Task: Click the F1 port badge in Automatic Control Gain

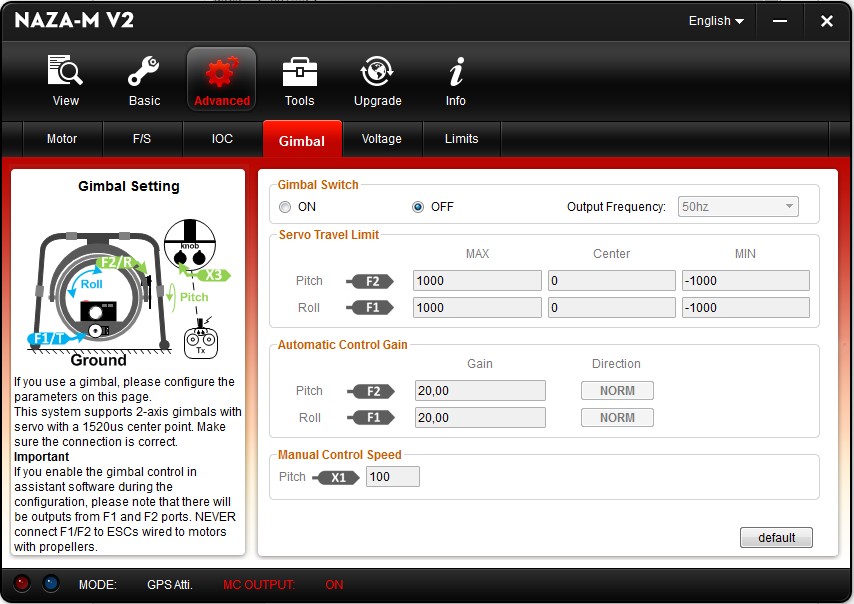Action: [x=371, y=418]
